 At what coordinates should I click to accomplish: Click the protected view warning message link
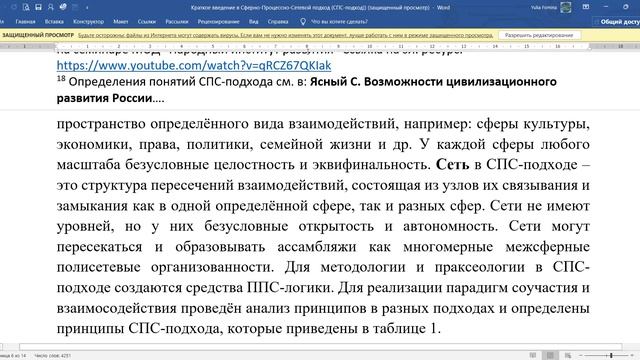pyautogui.click(x=285, y=36)
